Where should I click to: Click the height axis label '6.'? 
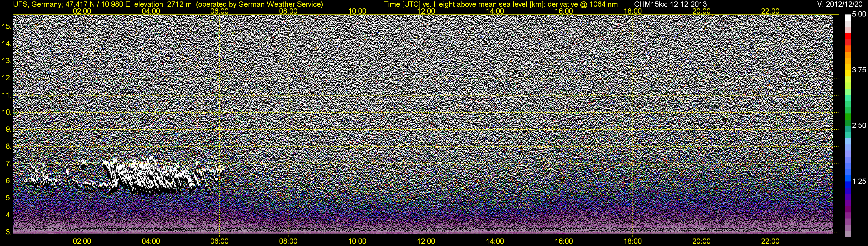8,181
